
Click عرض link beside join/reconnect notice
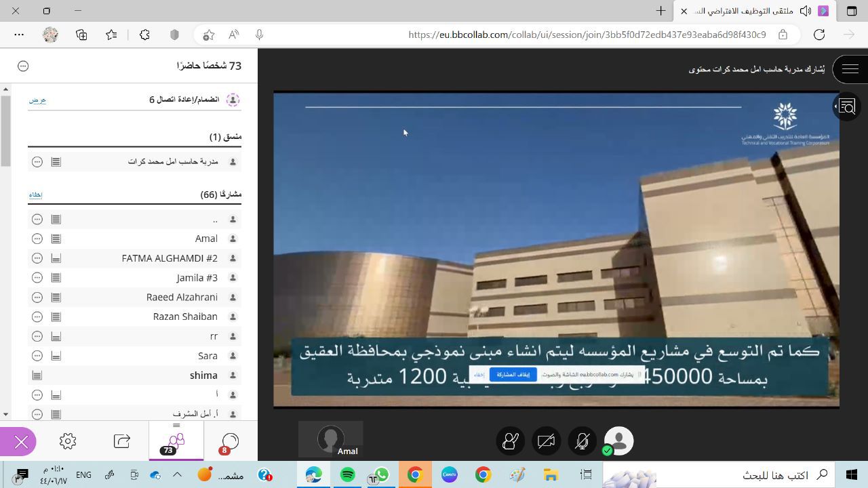[x=37, y=100]
